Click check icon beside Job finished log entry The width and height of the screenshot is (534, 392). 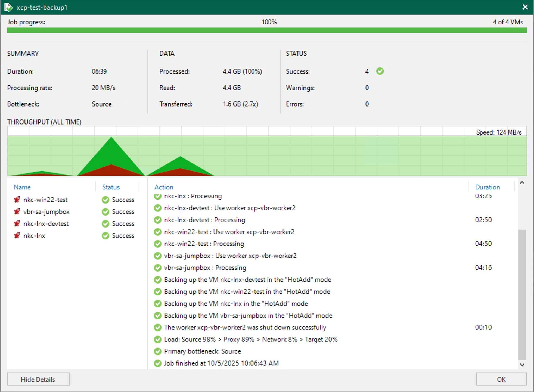click(x=158, y=363)
